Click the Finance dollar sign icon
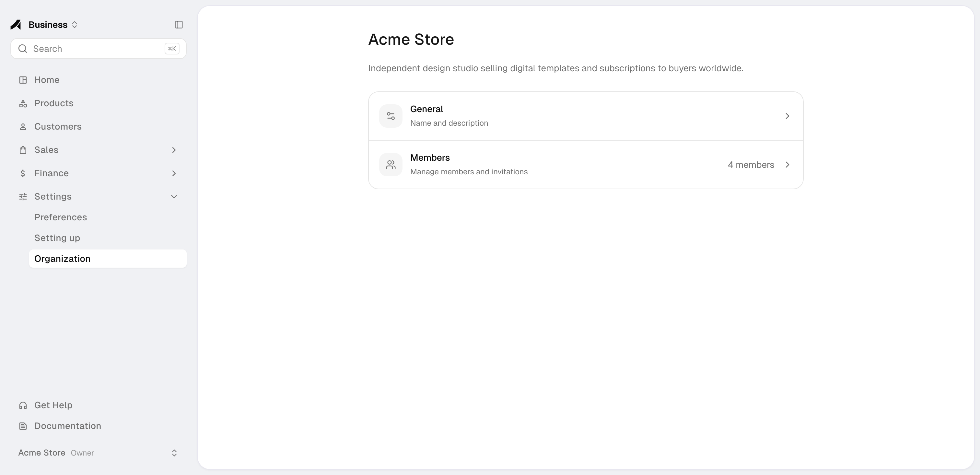This screenshot has width=980, height=475. tap(23, 173)
